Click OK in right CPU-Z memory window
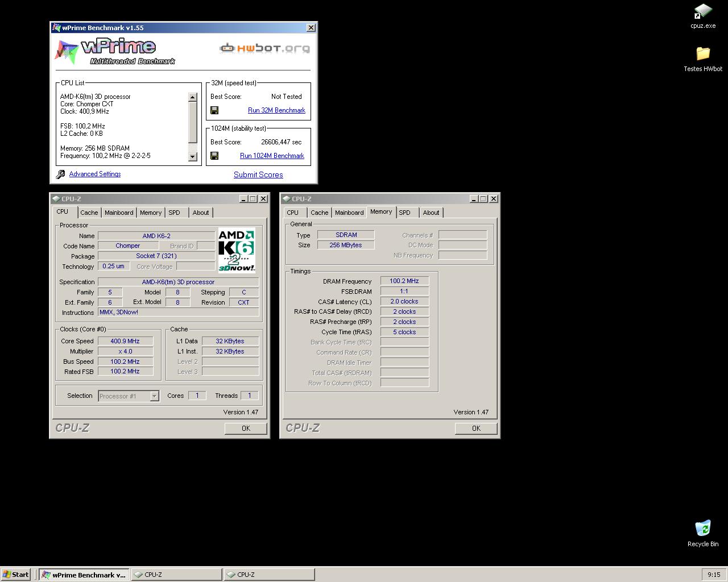This screenshot has height=582, width=728. [x=476, y=429]
